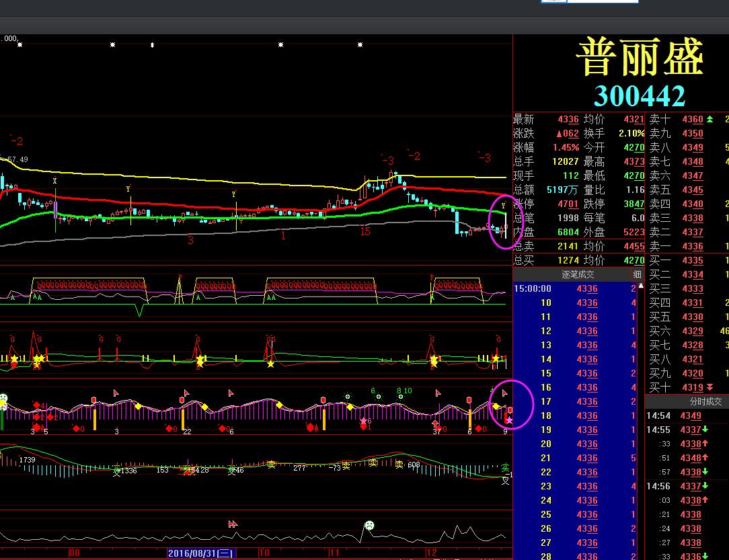Click the 买八 price 4321
This screenshot has height=560, width=729.
693,359
